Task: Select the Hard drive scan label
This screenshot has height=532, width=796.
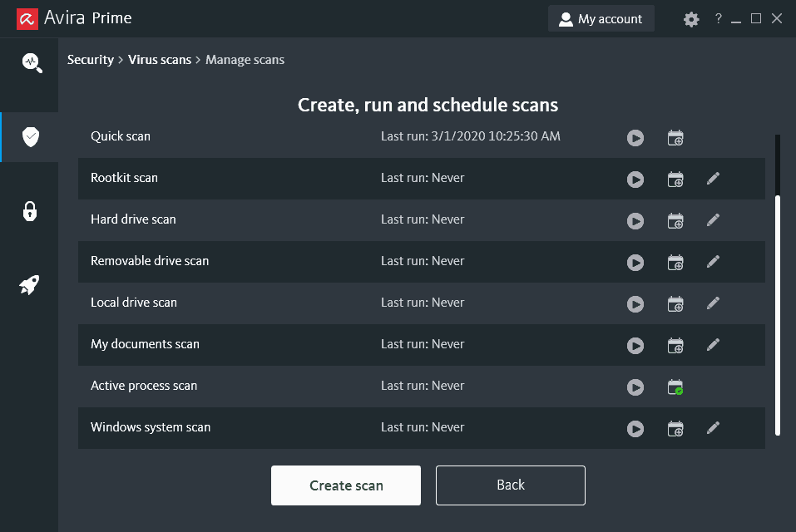Action: [133, 219]
